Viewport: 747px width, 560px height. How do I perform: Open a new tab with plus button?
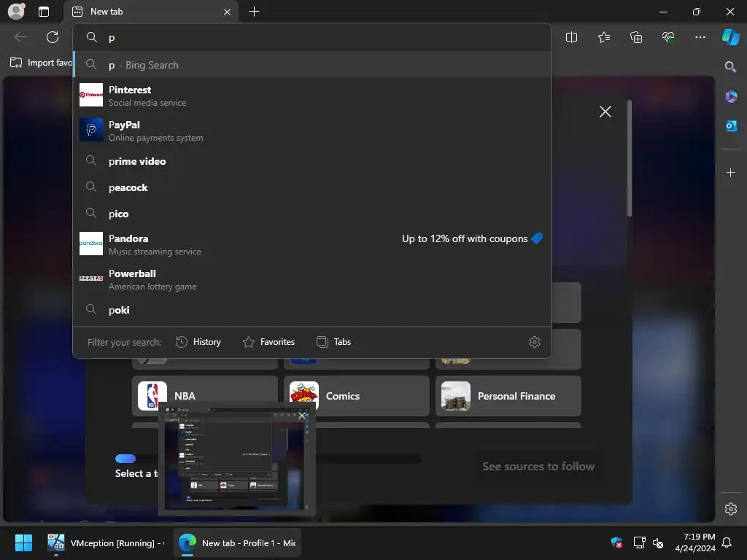tap(255, 12)
